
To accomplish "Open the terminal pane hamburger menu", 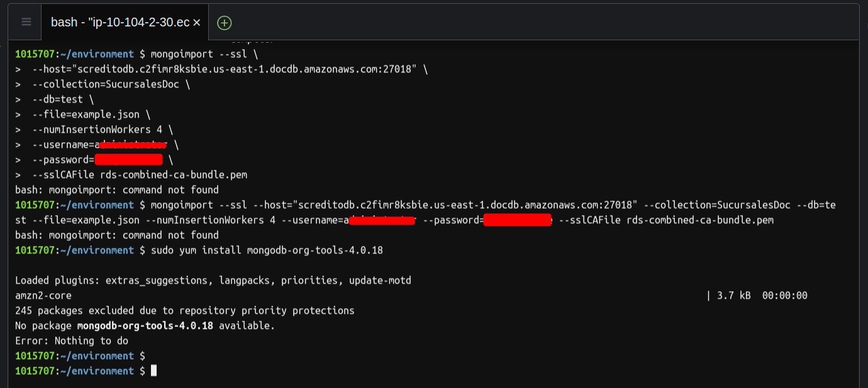I will (26, 22).
